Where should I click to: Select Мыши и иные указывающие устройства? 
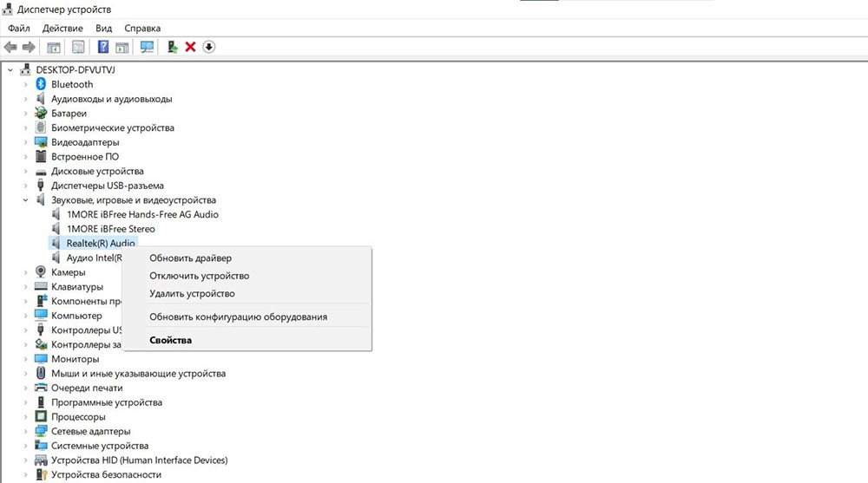(138, 374)
